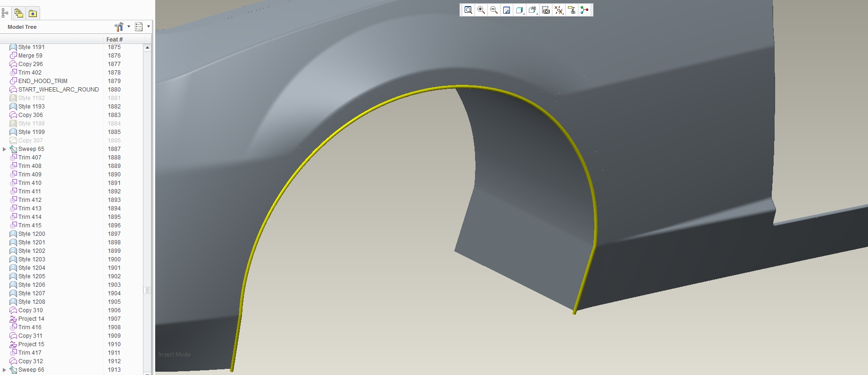Image resolution: width=868 pixels, height=375 pixels.
Task: Open dropdown arrow beside settings list icon
Action: [149, 27]
